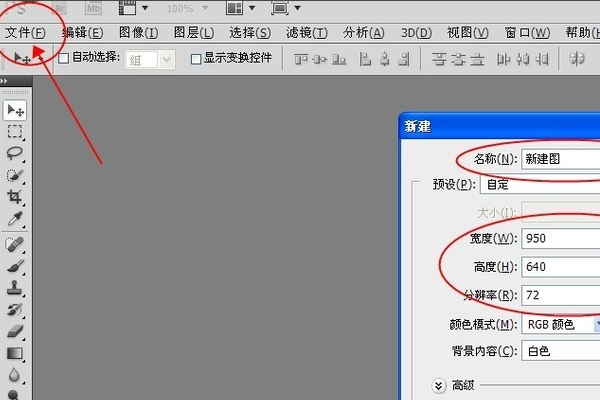Click Distribute Right Edges icon
This screenshot has width=600, height=400.
coord(542,59)
